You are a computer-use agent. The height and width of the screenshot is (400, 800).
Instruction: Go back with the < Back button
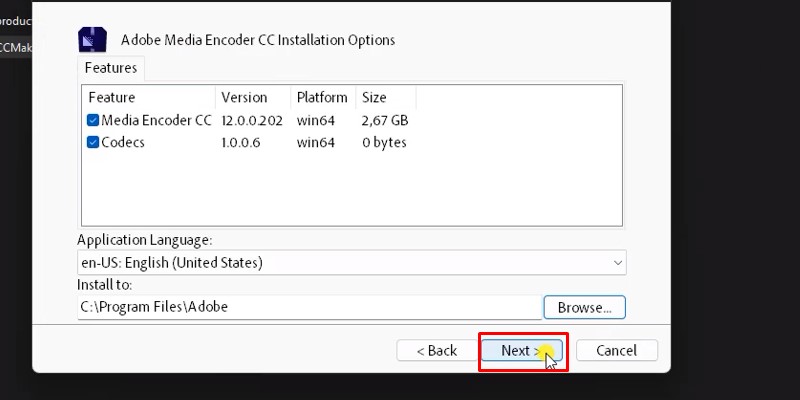(436, 350)
